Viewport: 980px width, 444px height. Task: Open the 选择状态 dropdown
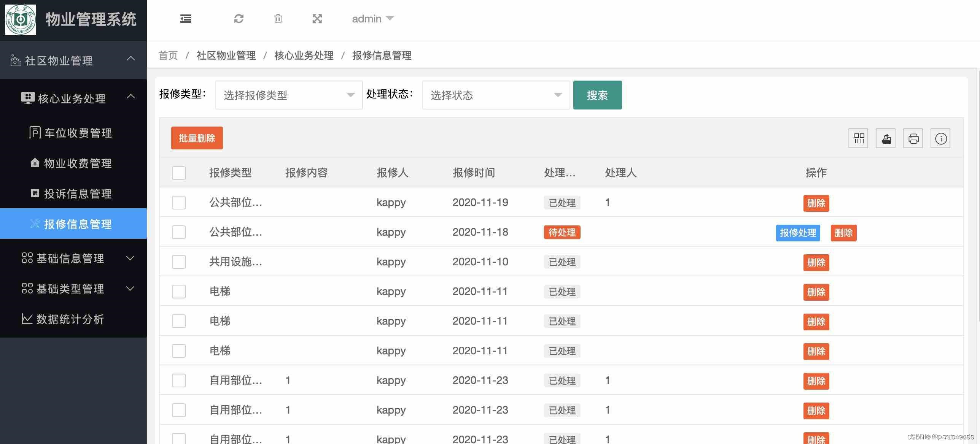coord(495,95)
